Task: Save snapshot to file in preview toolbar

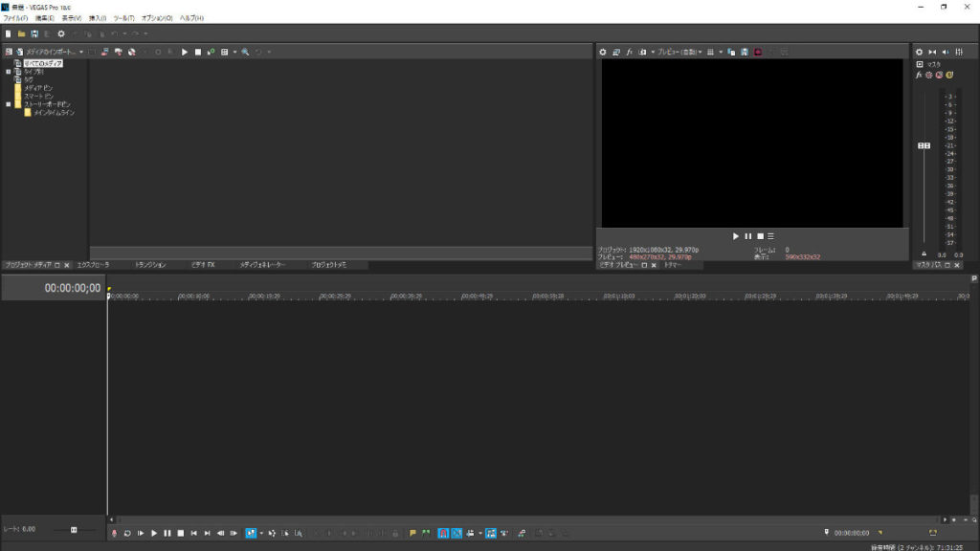Action: pyautogui.click(x=743, y=52)
